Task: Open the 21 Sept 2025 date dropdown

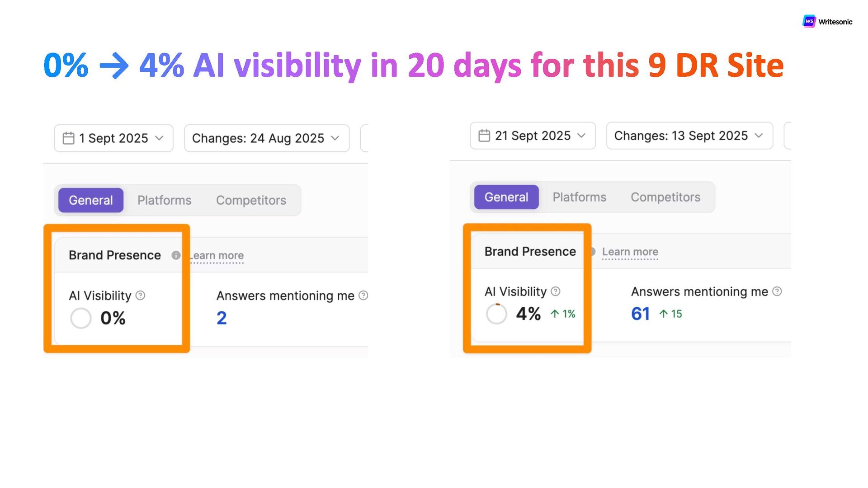Action: [x=533, y=136]
